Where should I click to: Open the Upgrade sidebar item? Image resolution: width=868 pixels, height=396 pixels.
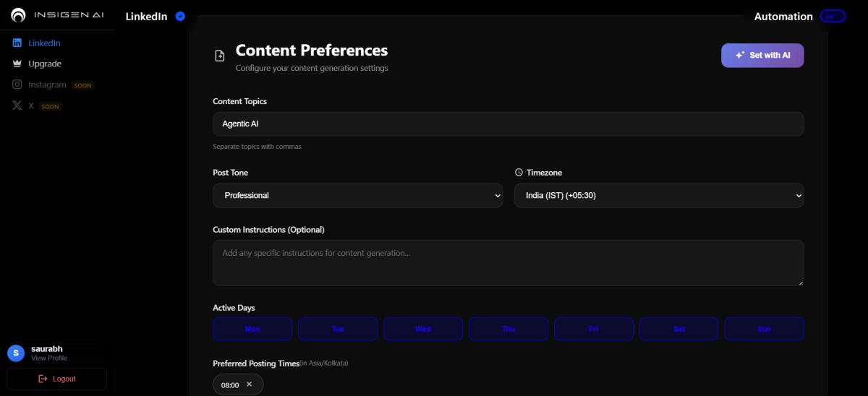coord(45,64)
